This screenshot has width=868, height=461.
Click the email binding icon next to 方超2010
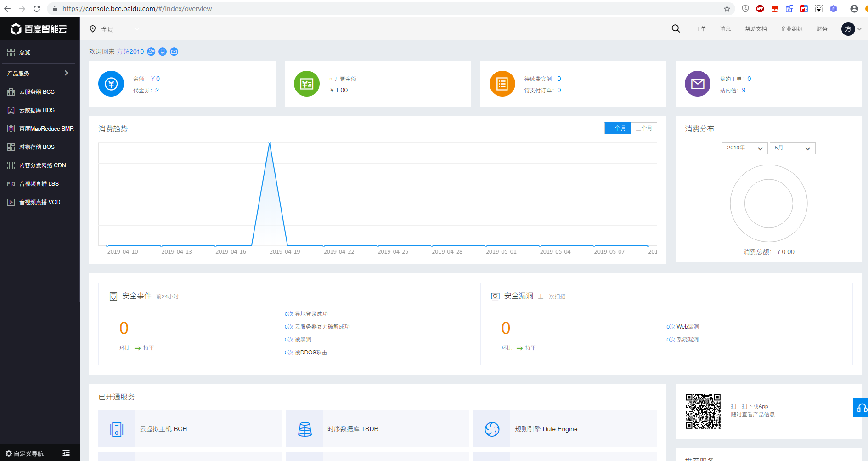tap(174, 51)
